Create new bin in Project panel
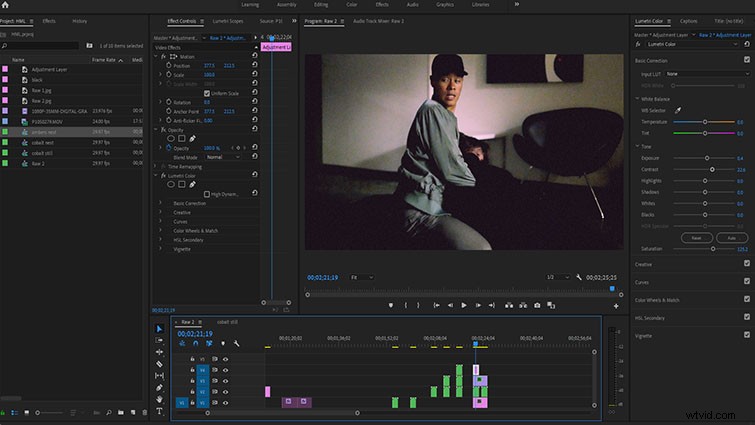 click(121, 412)
